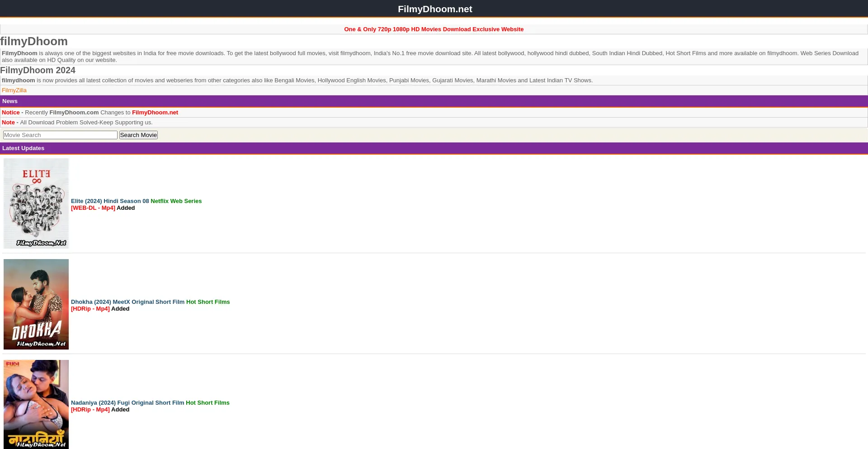Focus the Movie Search text field
Screen dimensions: 868x449
tap(60, 135)
